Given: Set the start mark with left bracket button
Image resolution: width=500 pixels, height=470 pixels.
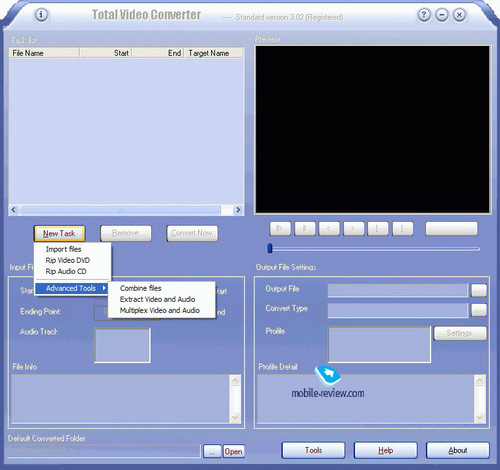Looking at the screenshot, I should (x=378, y=229).
